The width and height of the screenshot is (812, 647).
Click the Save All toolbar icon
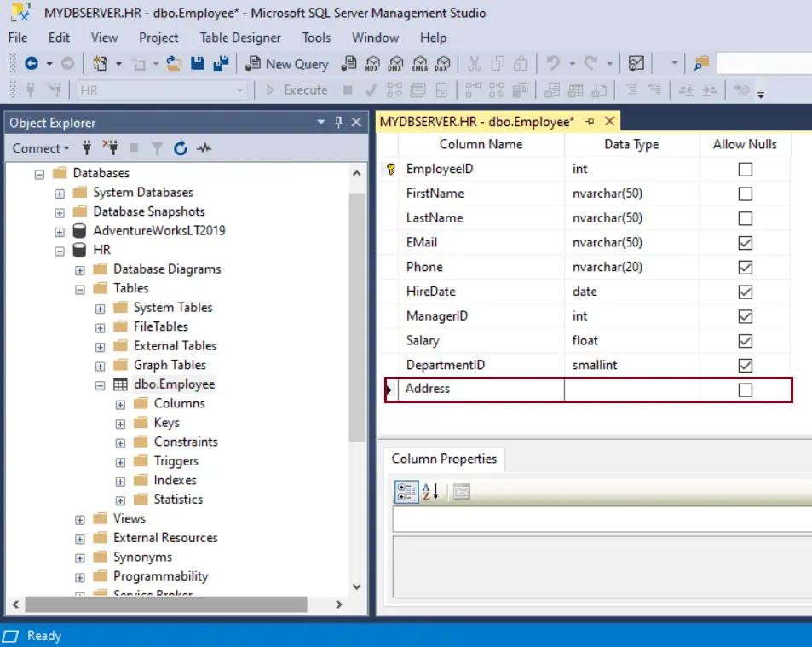pos(219,63)
